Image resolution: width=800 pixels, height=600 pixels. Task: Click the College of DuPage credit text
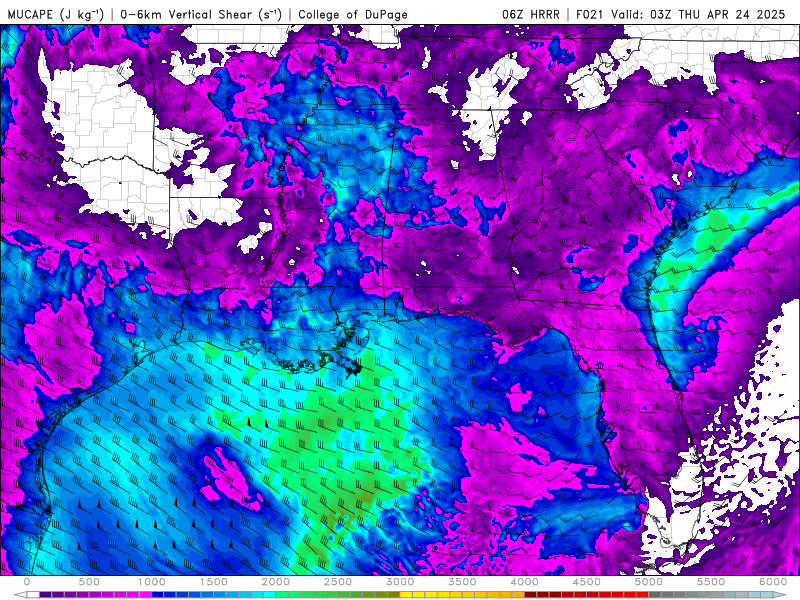pos(353,15)
